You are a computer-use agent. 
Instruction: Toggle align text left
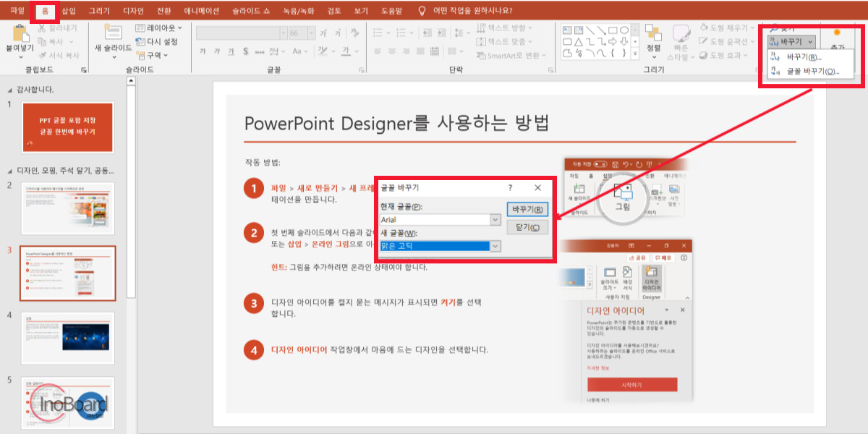click(x=377, y=52)
